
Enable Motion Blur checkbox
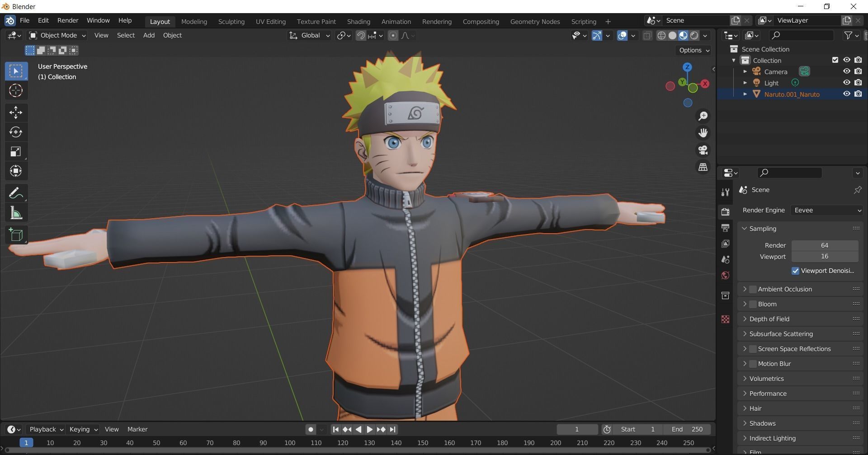click(753, 364)
